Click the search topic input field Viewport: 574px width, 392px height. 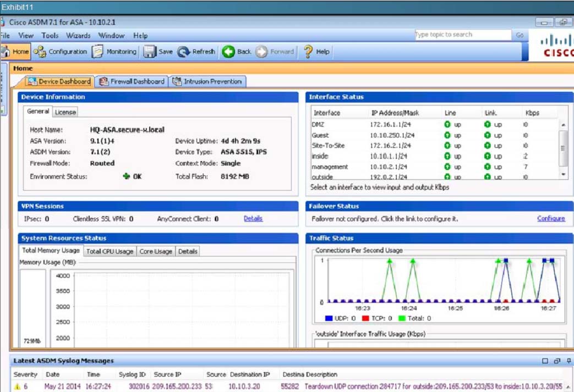[x=463, y=35]
